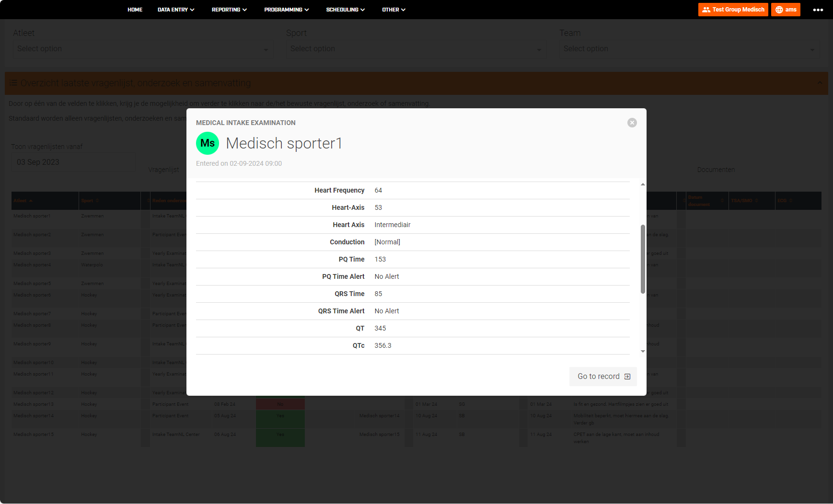Click the Toon vragenlijsten vanaf date field
833x504 pixels.
73,162
